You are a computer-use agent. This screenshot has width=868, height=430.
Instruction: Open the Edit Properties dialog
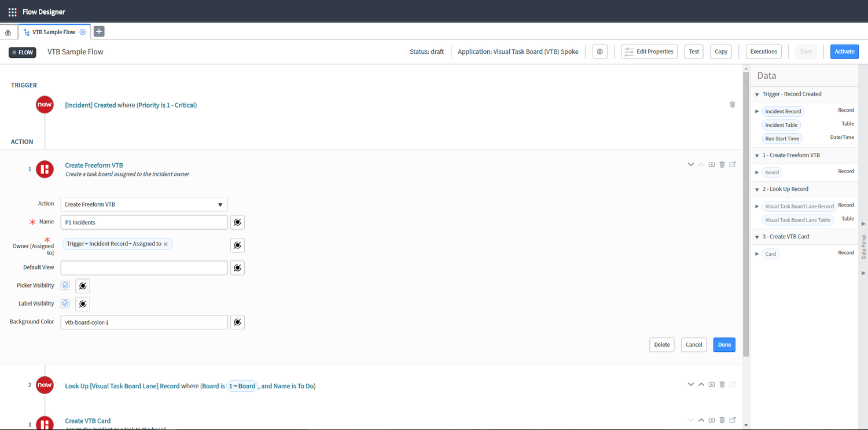coord(649,52)
